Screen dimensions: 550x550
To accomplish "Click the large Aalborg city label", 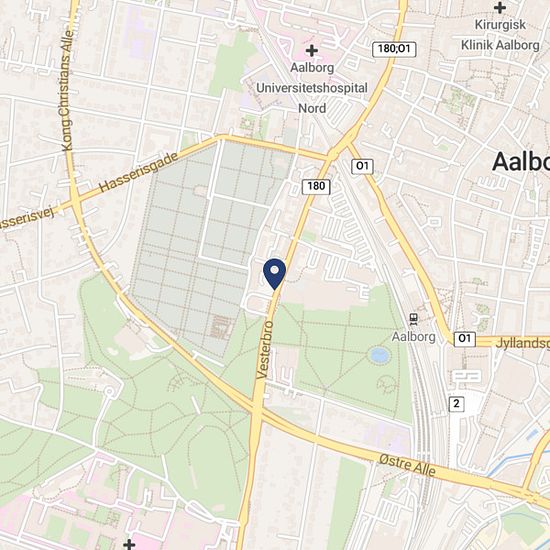I will pos(521,162).
